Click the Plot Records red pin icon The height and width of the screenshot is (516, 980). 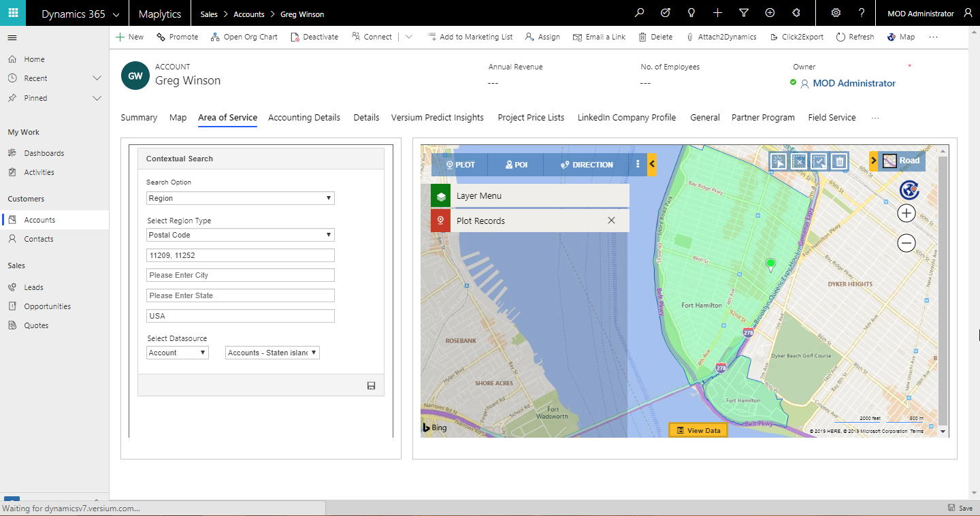point(441,221)
